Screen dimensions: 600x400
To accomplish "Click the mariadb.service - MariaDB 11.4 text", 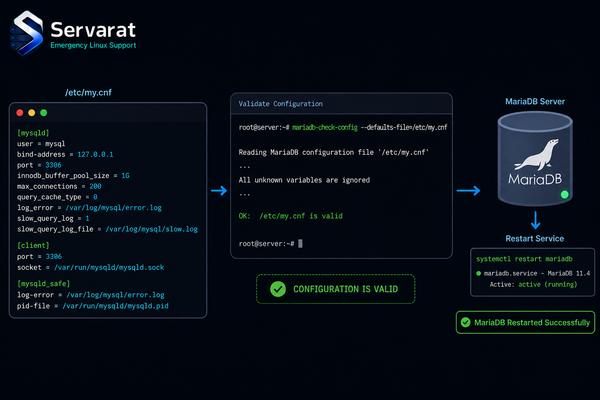I will 537,273.
